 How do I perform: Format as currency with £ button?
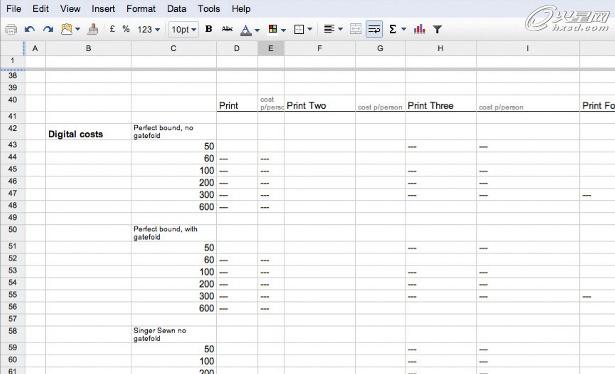click(112, 29)
